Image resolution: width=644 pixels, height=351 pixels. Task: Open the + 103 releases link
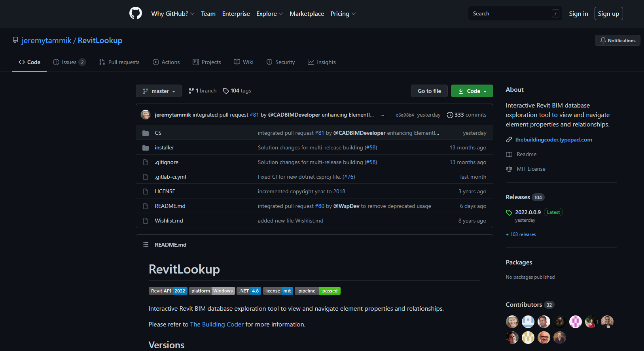(521, 234)
